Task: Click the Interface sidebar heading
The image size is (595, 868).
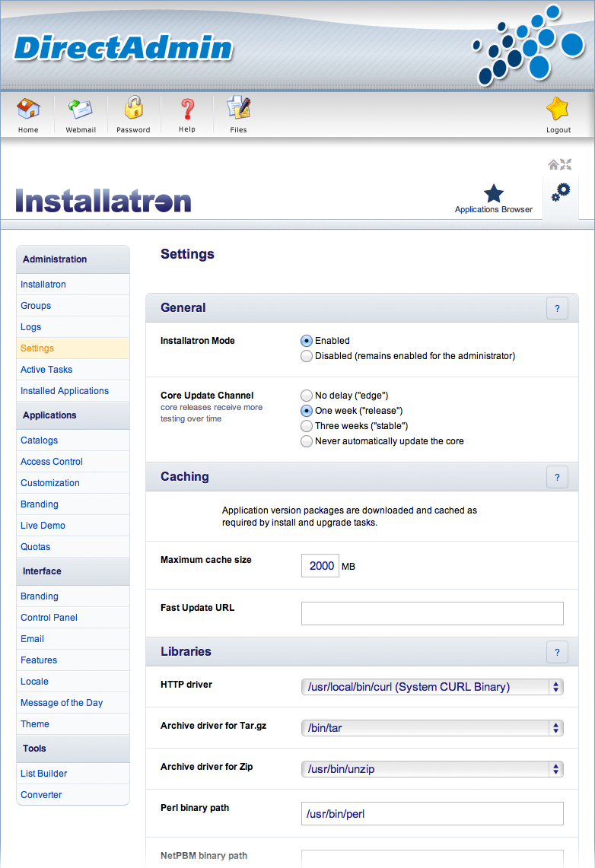Action: point(73,571)
